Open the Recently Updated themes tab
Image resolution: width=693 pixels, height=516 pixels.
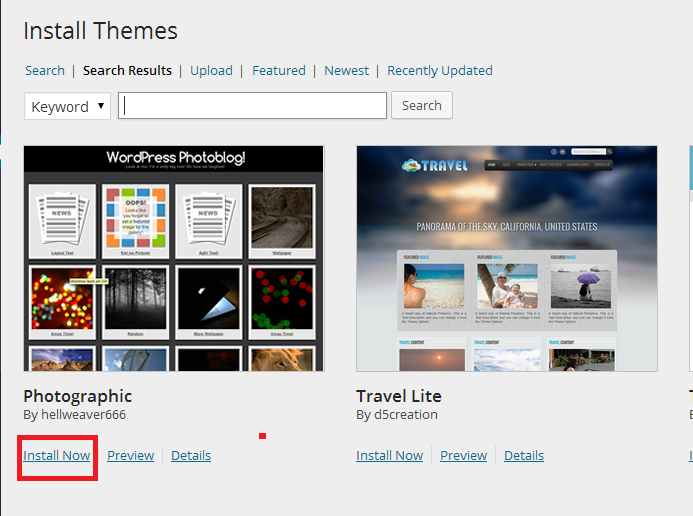[440, 71]
